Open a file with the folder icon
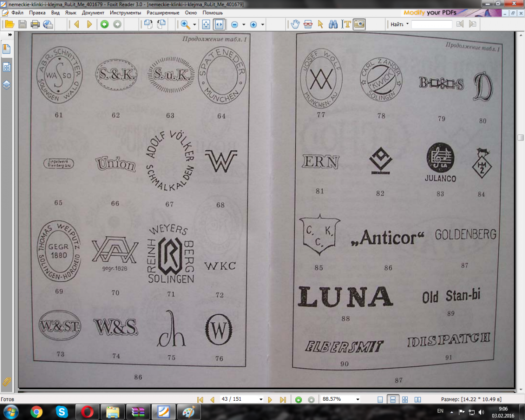This screenshot has width=525, height=420. pyautogui.click(x=9, y=24)
